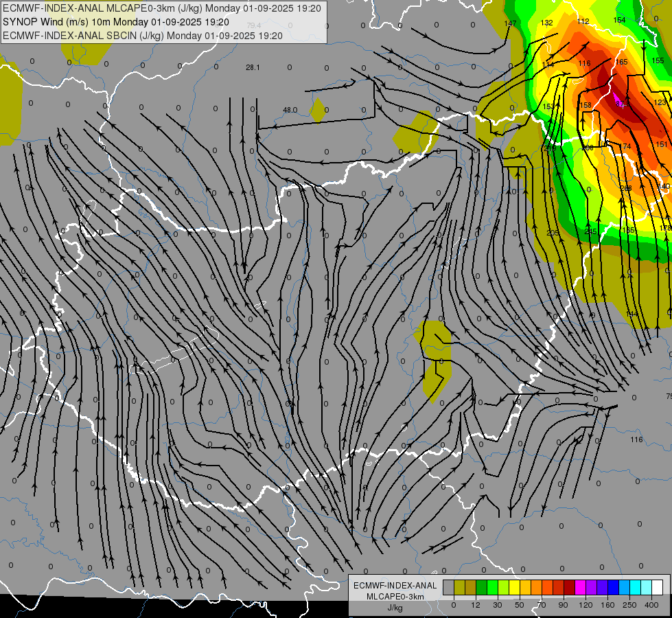The width and height of the screenshot is (672, 618).
Task: Click the SBCIN title line
Action: click(142, 36)
